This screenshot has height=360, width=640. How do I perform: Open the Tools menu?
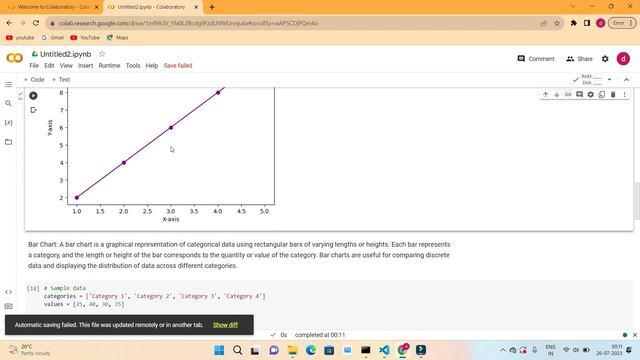click(133, 66)
